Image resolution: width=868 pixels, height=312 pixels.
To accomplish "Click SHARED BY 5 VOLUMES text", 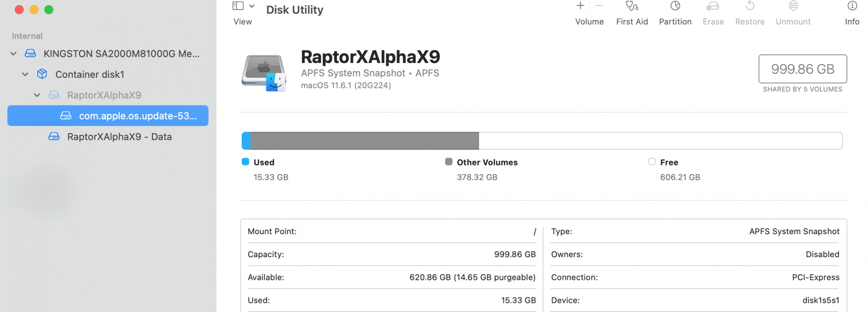I will [x=802, y=89].
